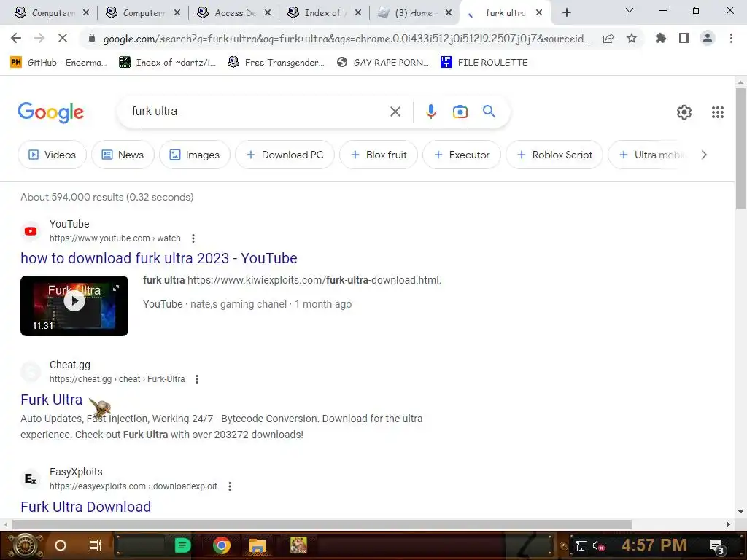Play the Furk Ultra video thumbnail

74,306
